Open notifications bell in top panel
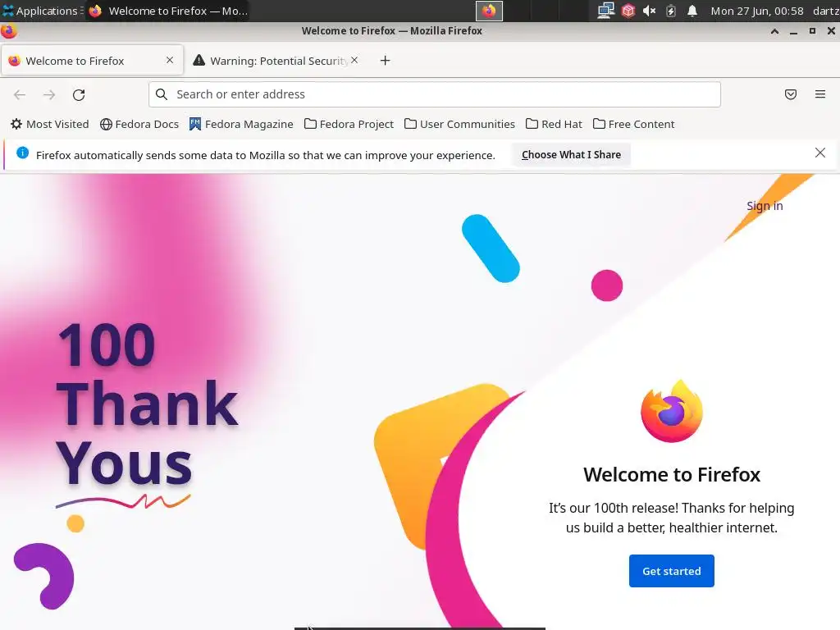Screen dimensions: 840x630 click(x=692, y=11)
